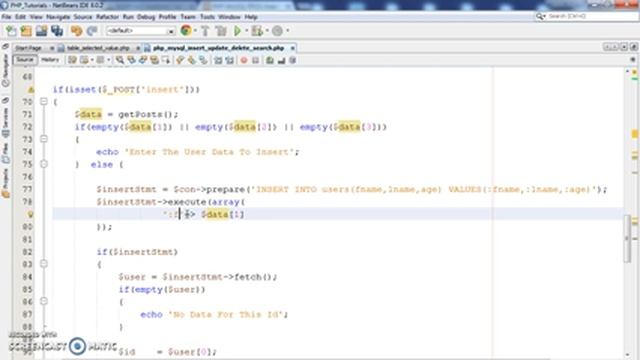
Task: Toggle Bookmark in editor toolbar
Action: tap(203, 60)
